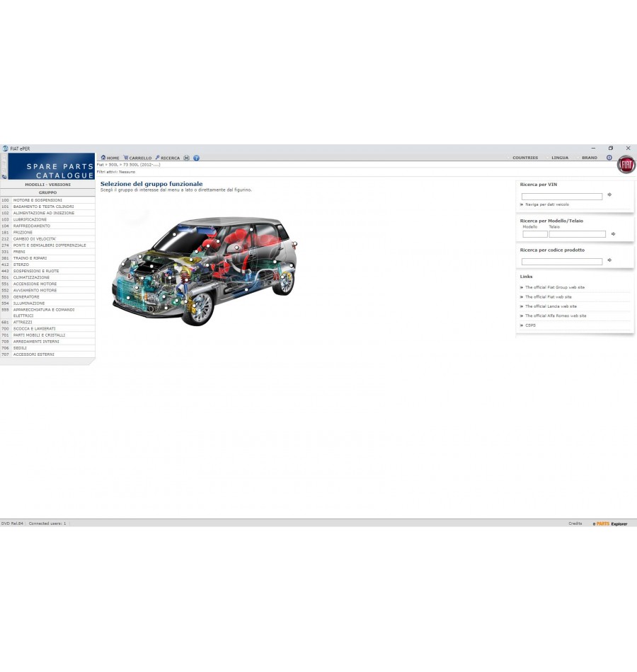Select group 331 FRENI
The height and width of the screenshot is (672, 637).
(47, 252)
